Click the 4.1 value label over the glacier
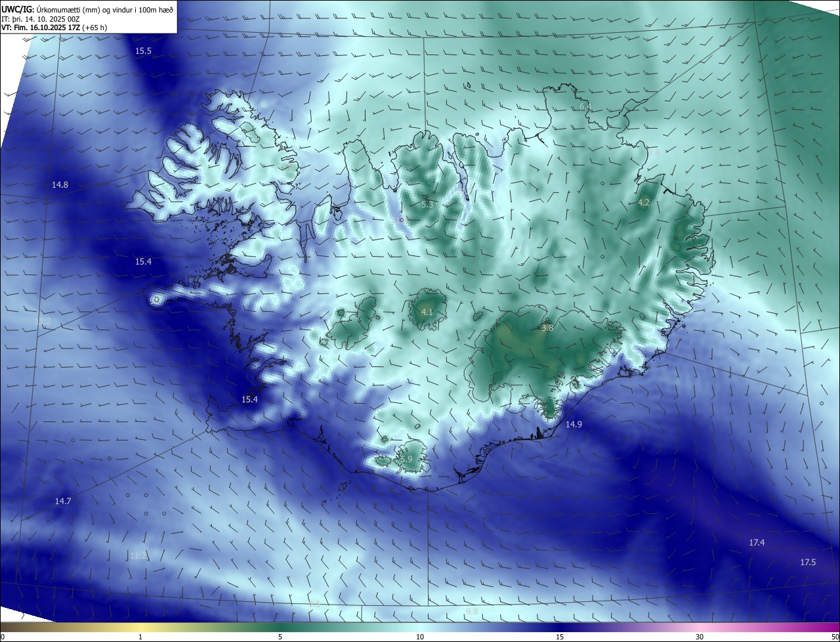Viewport: 840px width, 642px height. click(427, 312)
